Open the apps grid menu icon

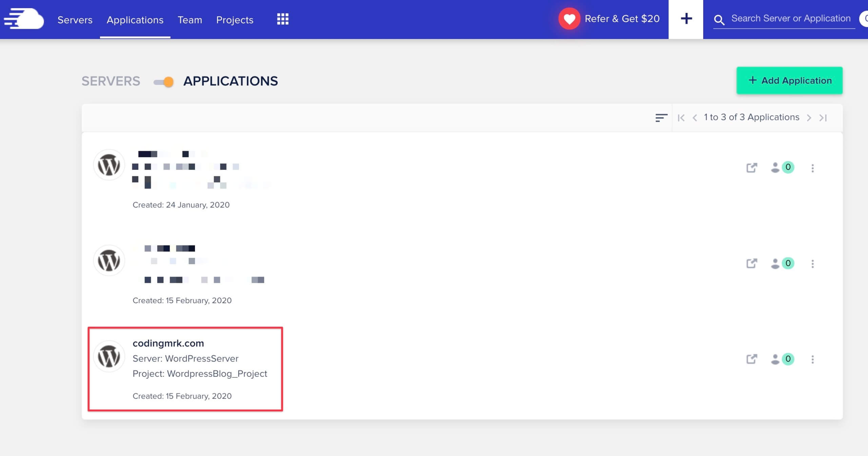[283, 19]
